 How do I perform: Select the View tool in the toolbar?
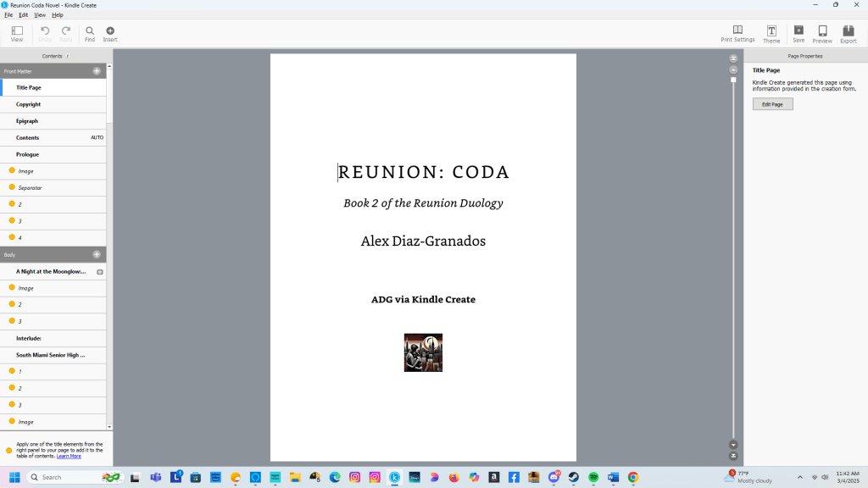click(x=17, y=32)
